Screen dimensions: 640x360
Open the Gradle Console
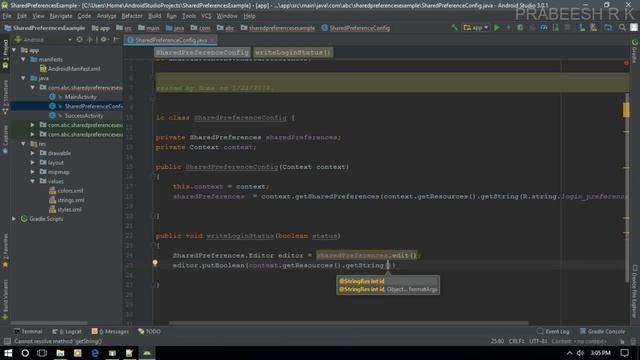coord(602,331)
